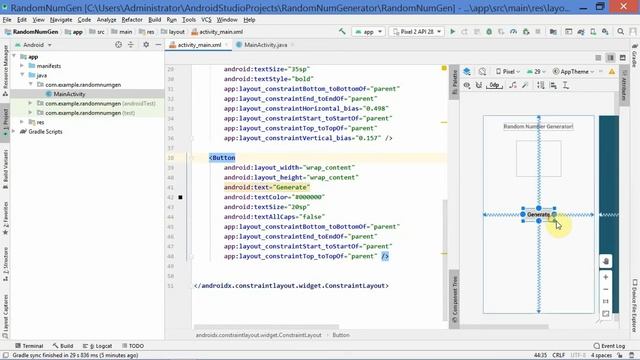Click the Align icon in design toolbar
Image resolution: width=640 pixels, height=360 pixels.
(x=553, y=85)
